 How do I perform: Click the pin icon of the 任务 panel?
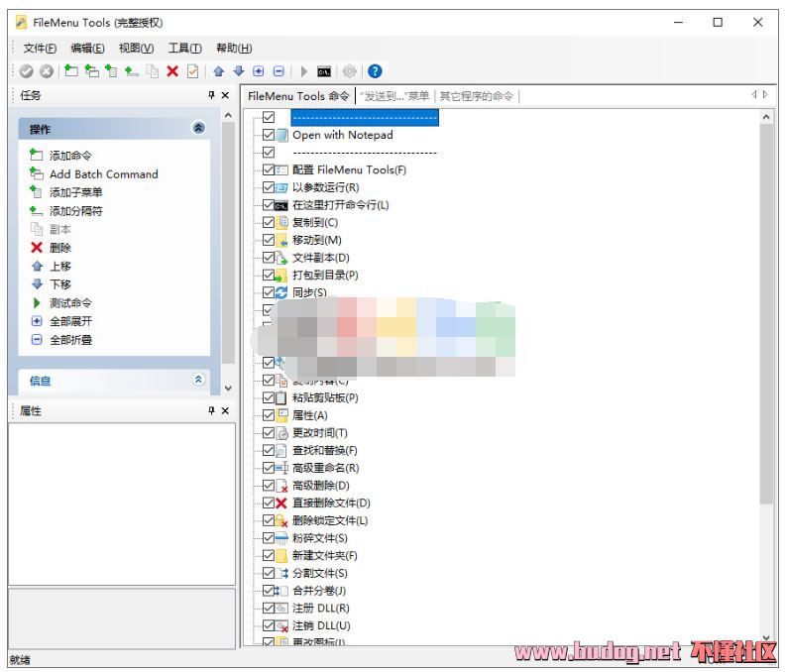pos(211,95)
